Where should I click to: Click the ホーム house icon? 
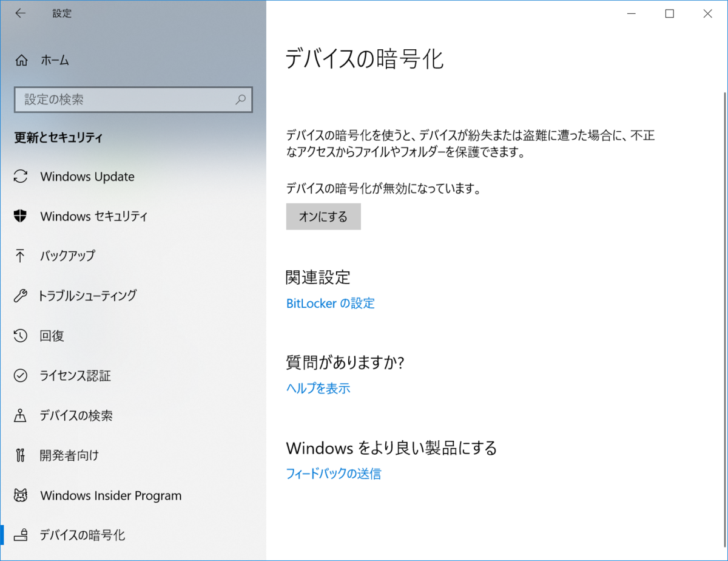pos(22,60)
